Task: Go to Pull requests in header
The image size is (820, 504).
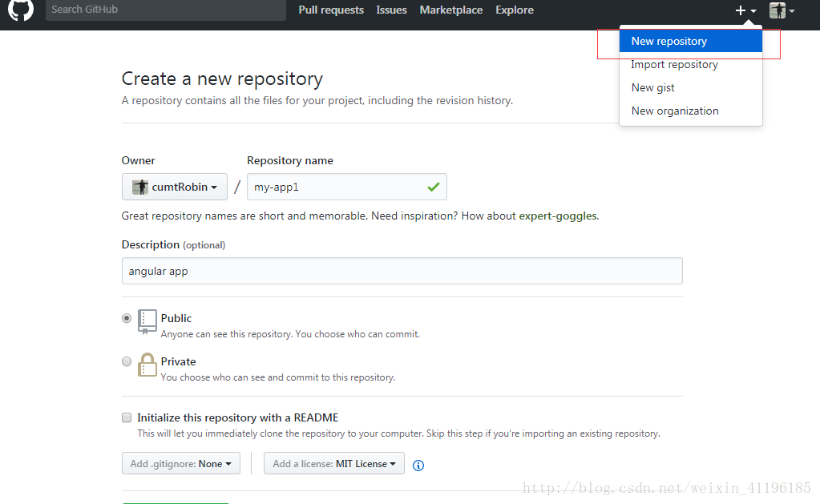Action: coord(331,10)
